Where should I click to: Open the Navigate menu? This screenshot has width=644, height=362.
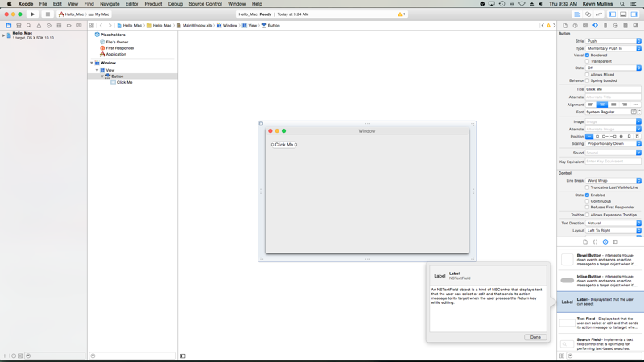pyautogui.click(x=109, y=4)
